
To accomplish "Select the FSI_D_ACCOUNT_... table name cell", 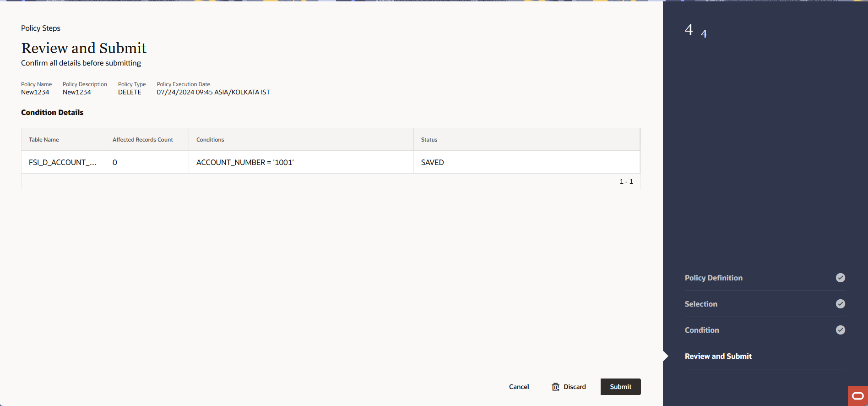I will 63,162.
